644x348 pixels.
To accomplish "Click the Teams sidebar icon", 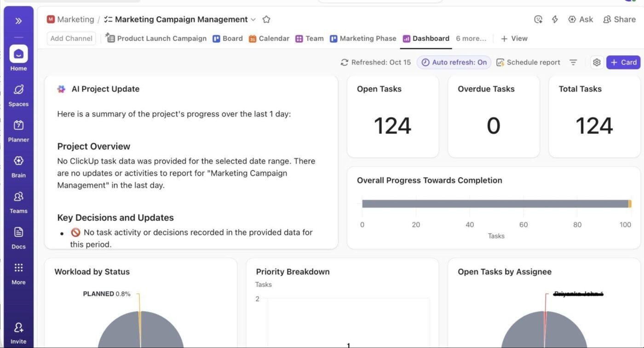I will pyautogui.click(x=18, y=201).
